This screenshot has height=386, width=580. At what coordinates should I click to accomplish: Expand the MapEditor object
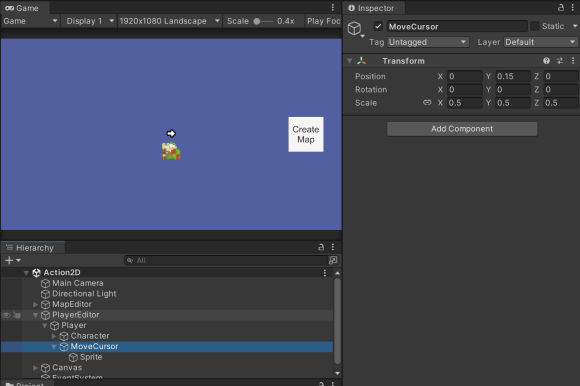click(x=35, y=304)
